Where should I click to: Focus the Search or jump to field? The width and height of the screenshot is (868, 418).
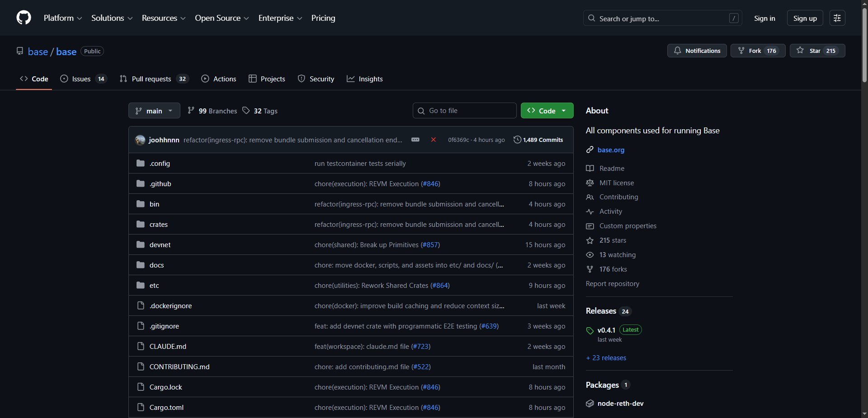pyautogui.click(x=663, y=18)
